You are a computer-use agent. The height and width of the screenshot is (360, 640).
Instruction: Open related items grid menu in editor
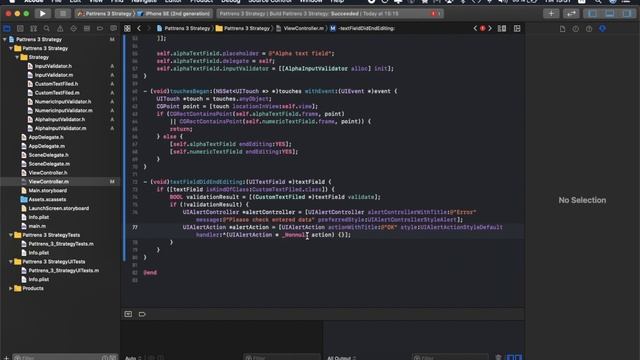(x=127, y=29)
